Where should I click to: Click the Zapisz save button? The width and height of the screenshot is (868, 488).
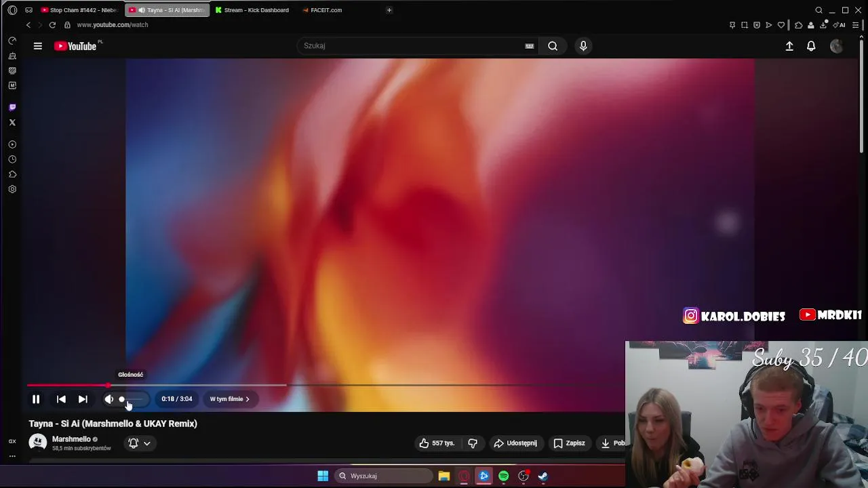point(569,443)
